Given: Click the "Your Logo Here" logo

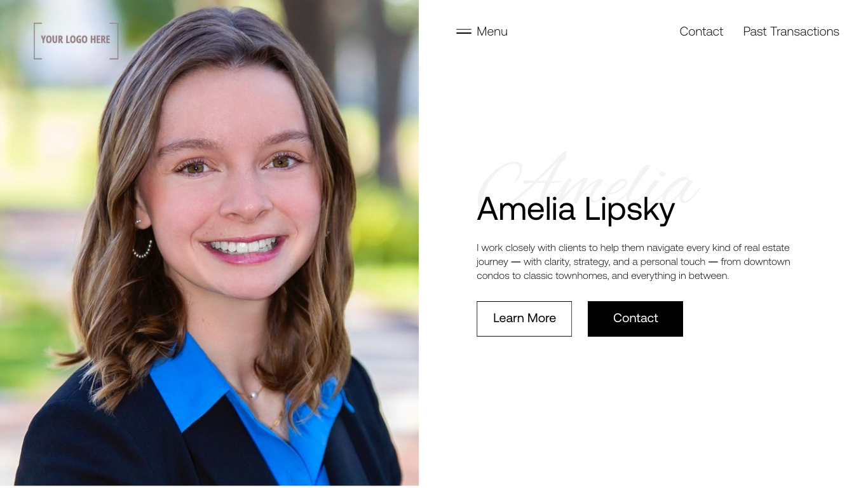Looking at the screenshot, I should (x=76, y=41).
